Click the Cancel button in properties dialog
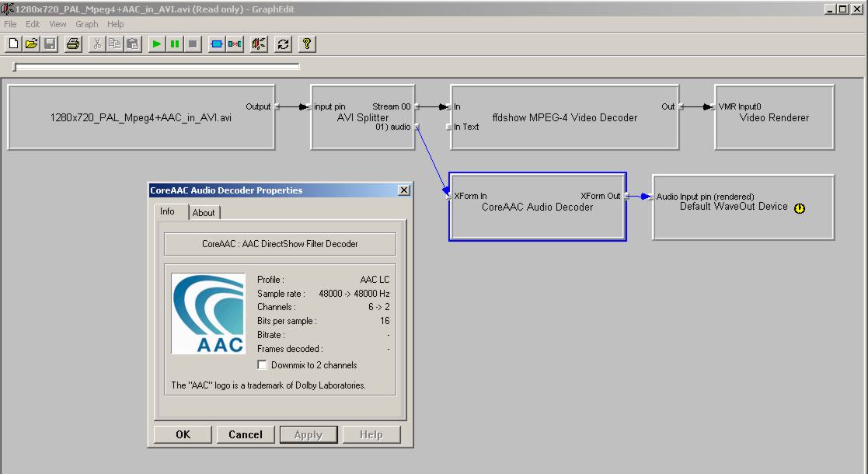 [x=245, y=434]
